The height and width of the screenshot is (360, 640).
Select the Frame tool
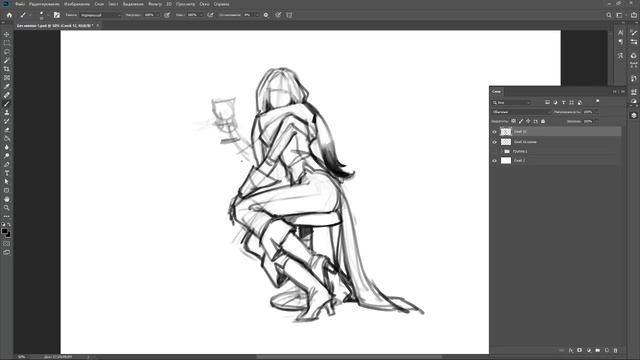(x=7, y=78)
